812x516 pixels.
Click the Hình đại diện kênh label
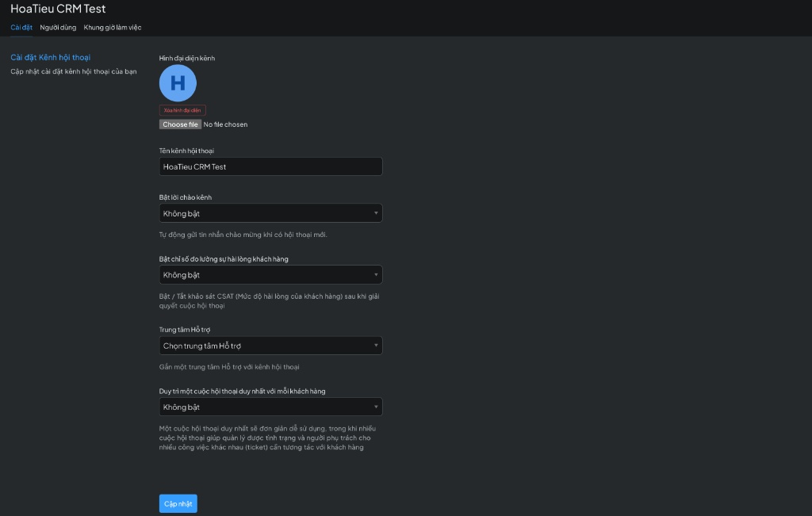(x=187, y=58)
